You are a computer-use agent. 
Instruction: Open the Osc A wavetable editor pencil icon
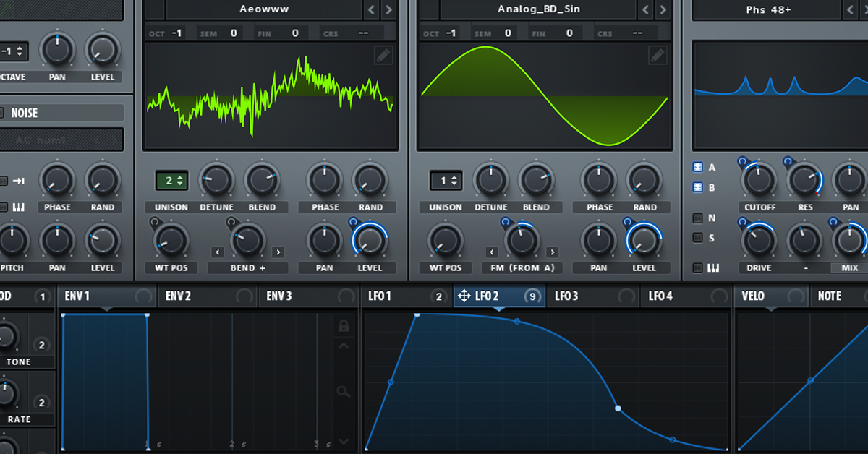tap(383, 56)
